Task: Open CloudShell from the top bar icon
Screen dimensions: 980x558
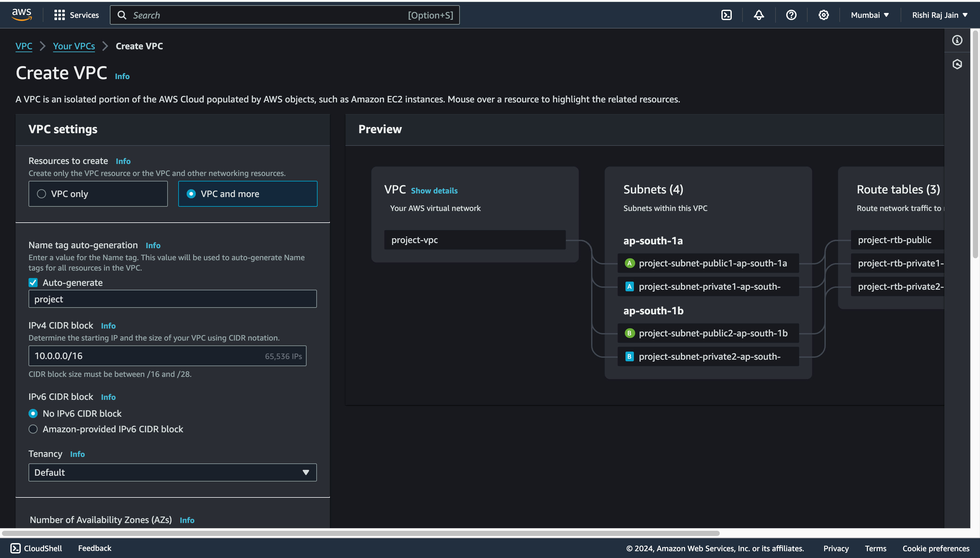Action: pos(726,15)
